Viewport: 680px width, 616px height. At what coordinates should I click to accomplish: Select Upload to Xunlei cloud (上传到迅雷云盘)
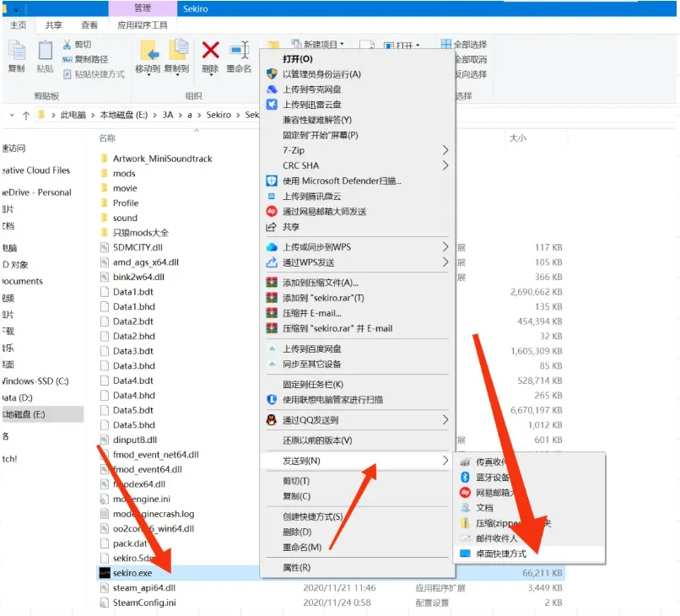(358, 105)
